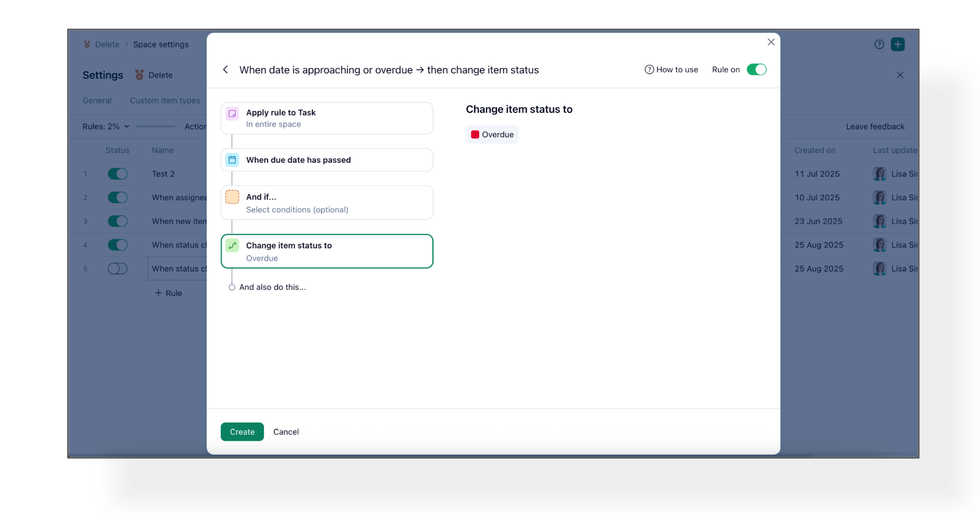
Task: Click Cancel in the rule dialog
Action: (x=286, y=432)
